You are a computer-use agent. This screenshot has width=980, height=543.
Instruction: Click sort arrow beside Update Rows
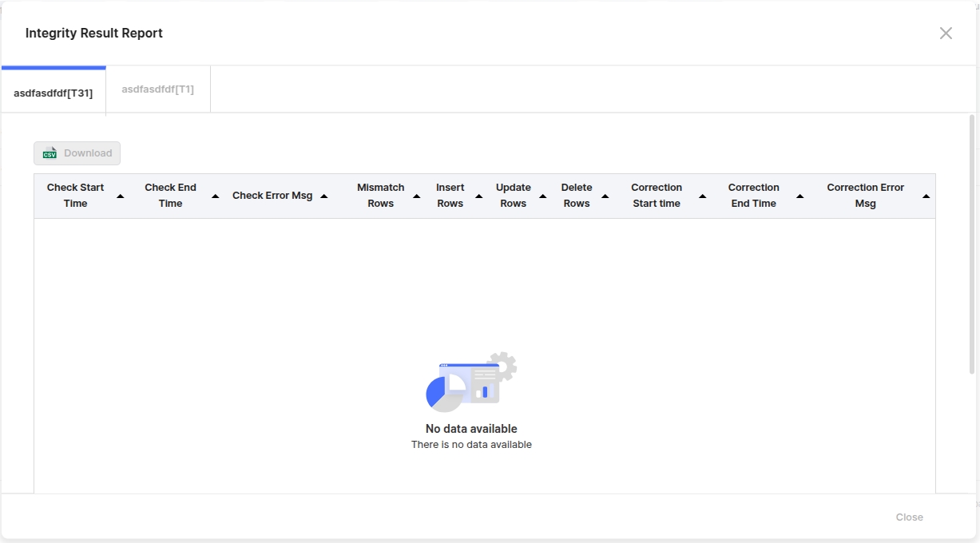(x=542, y=196)
